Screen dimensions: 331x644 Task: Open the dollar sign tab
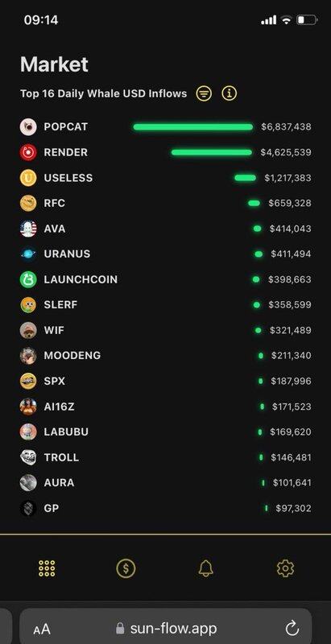[126, 568]
